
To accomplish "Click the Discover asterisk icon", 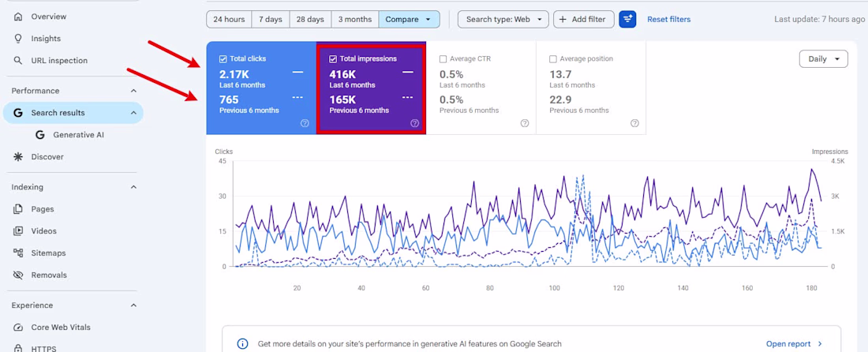I will tap(18, 156).
